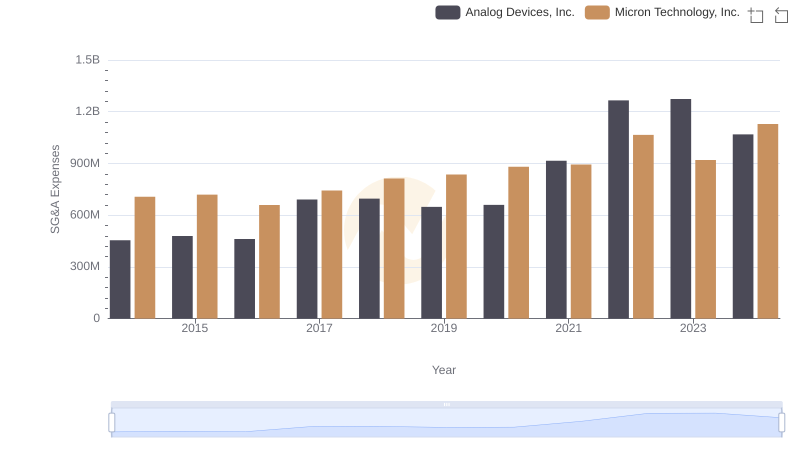This screenshot has width=800, height=461.
Task: Click the 1.5B y-axis label
Action: click(88, 60)
